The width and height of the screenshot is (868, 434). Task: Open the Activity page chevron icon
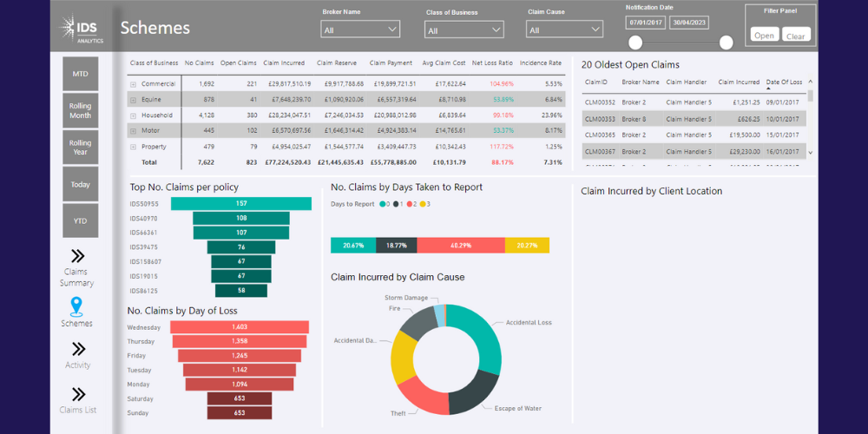[78, 349]
